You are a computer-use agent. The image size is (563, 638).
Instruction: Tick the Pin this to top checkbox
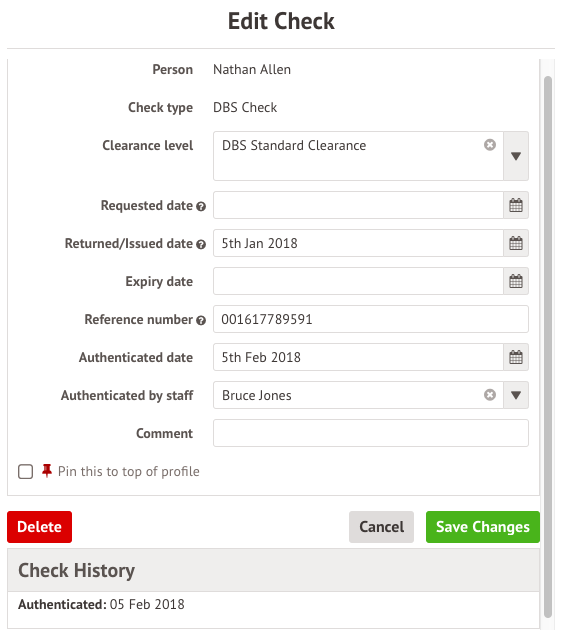point(25,472)
